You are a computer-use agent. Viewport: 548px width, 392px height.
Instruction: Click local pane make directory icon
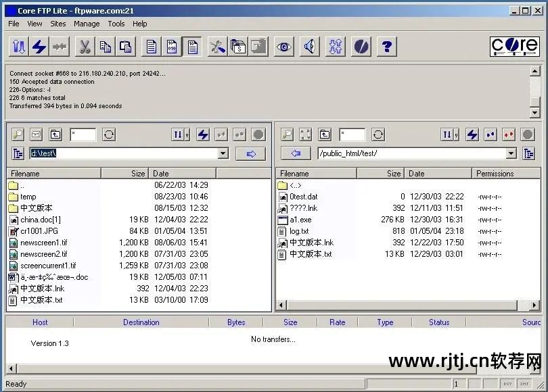coord(37,134)
